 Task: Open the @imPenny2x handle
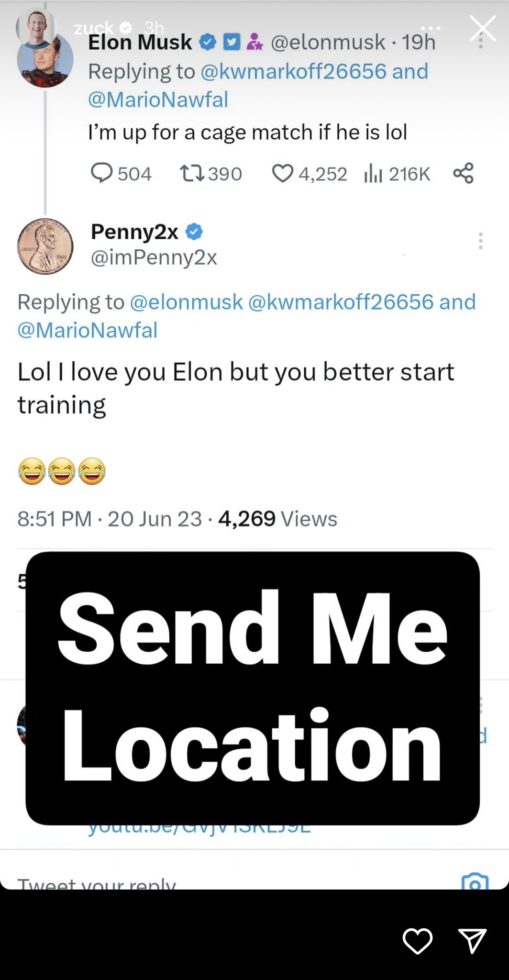pyautogui.click(x=154, y=257)
